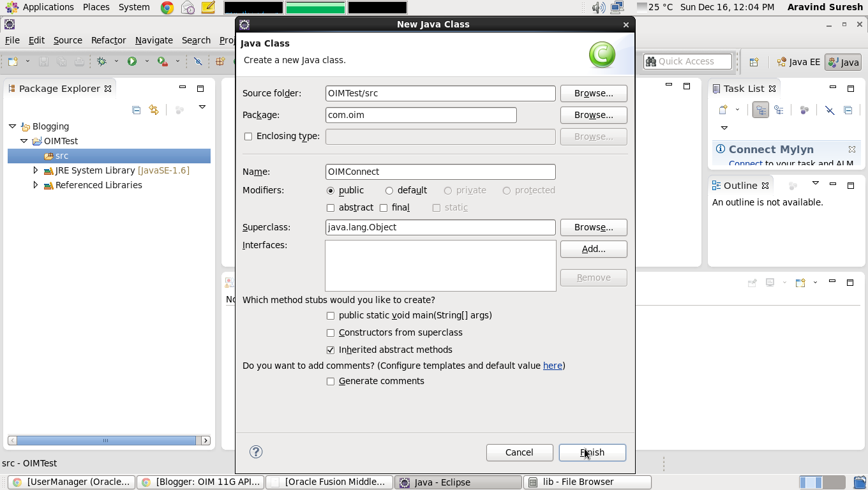Click the New wizard toolbar icon

pyautogui.click(x=13, y=61)
